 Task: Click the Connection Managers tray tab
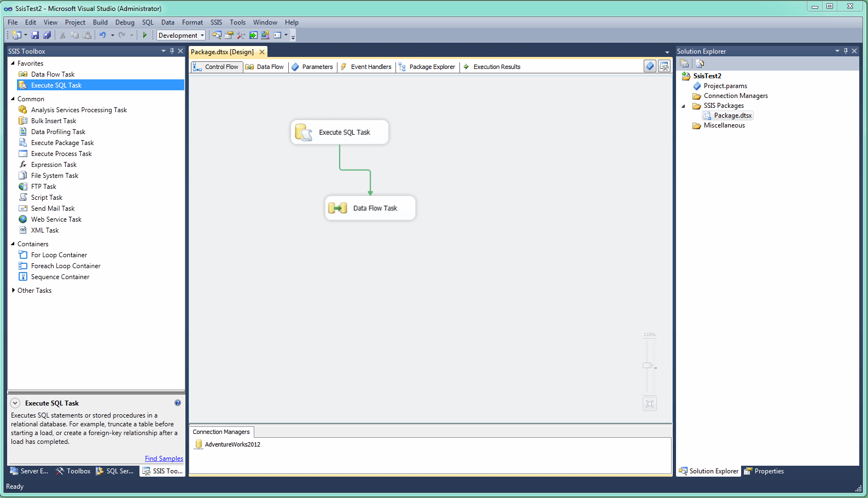tap(221, 432)
